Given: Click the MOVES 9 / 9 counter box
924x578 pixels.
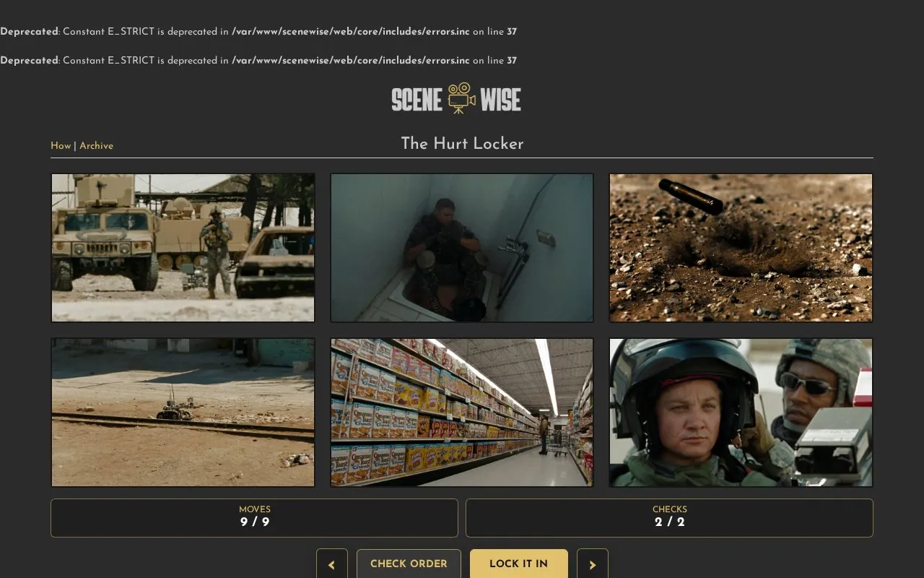Looking at the screenshot, I should (x=254, y=518).
